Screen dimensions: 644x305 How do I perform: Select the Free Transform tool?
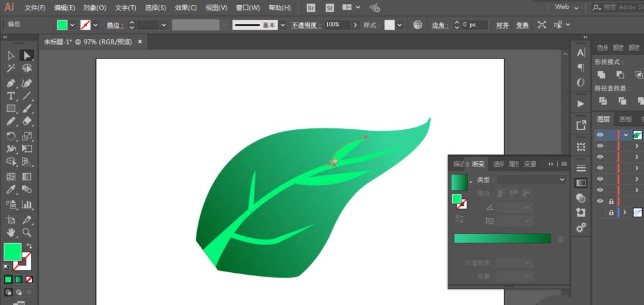26,149
